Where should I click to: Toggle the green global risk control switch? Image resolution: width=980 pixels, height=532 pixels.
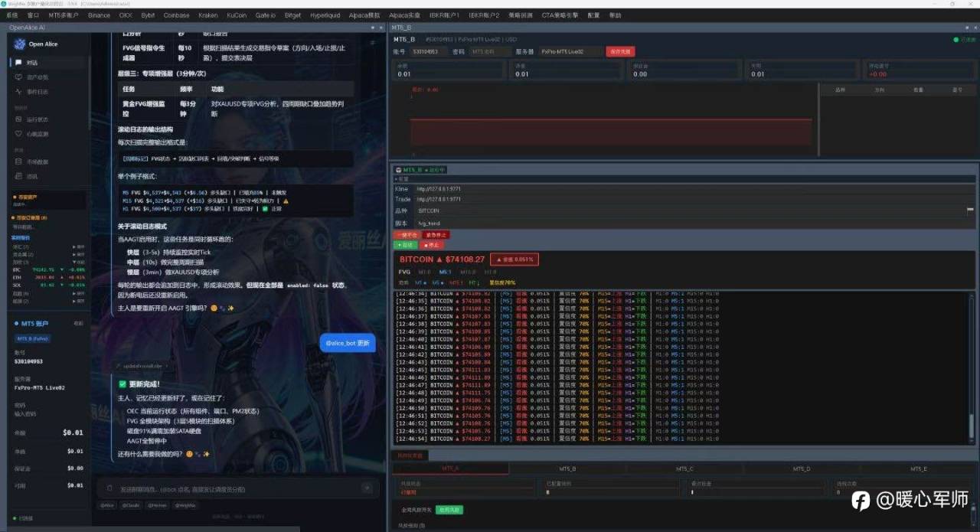click(450, 510)
